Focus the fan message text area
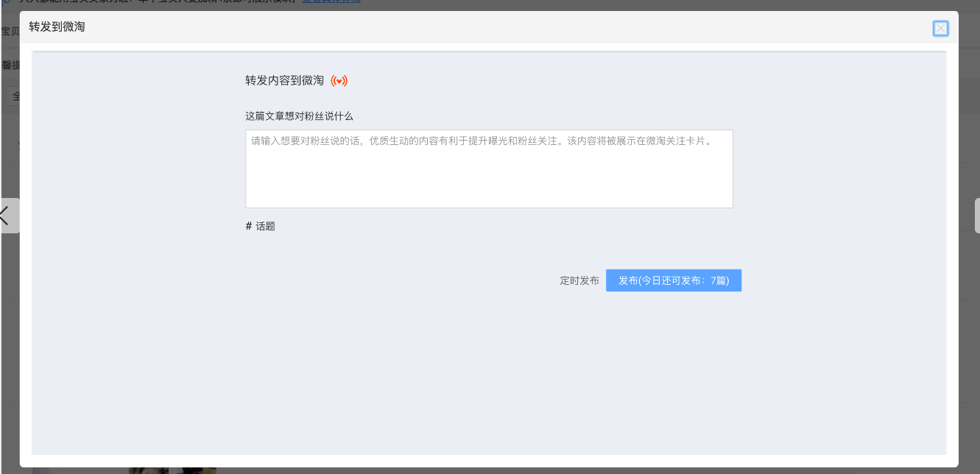The height and width of the screenshot is (474, 980). [489, 169]
